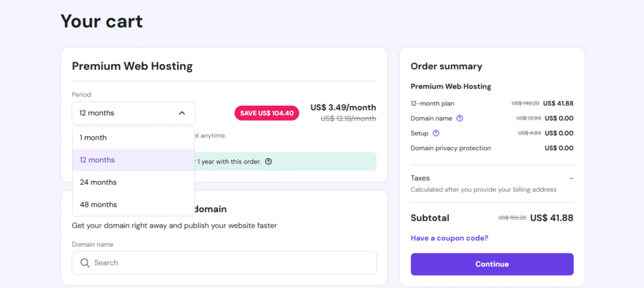
Task: Click the Order summary heading
Action: pyautogui.click(x=446, y=66)
